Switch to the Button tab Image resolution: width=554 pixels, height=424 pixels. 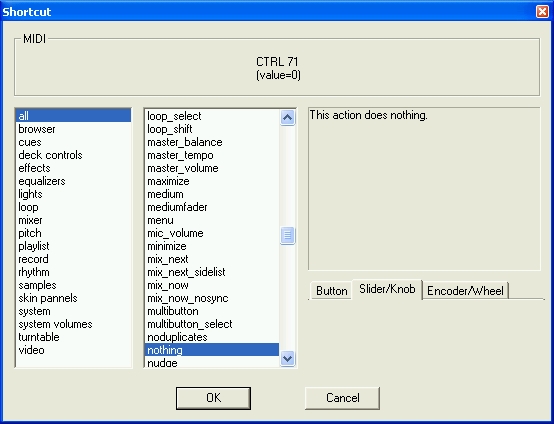(331, 291)
